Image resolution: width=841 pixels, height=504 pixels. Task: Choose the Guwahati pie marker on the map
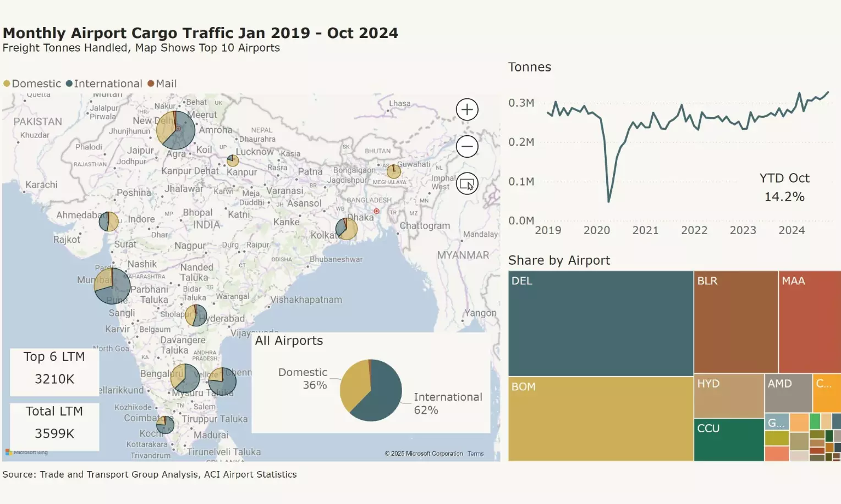click(x=393, y=171)
